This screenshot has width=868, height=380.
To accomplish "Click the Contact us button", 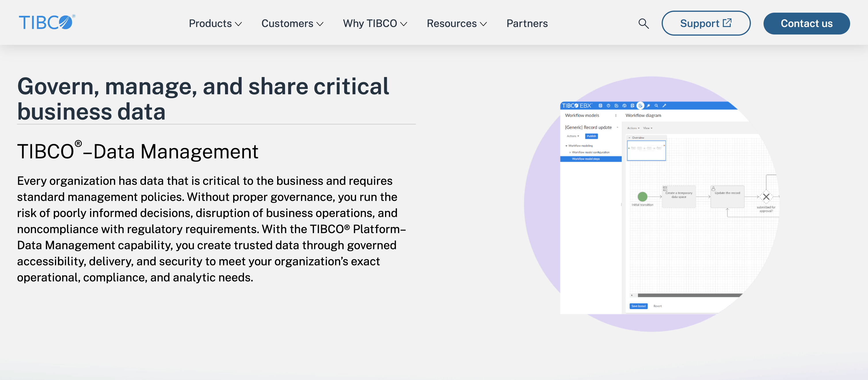I will pos(806,24).
